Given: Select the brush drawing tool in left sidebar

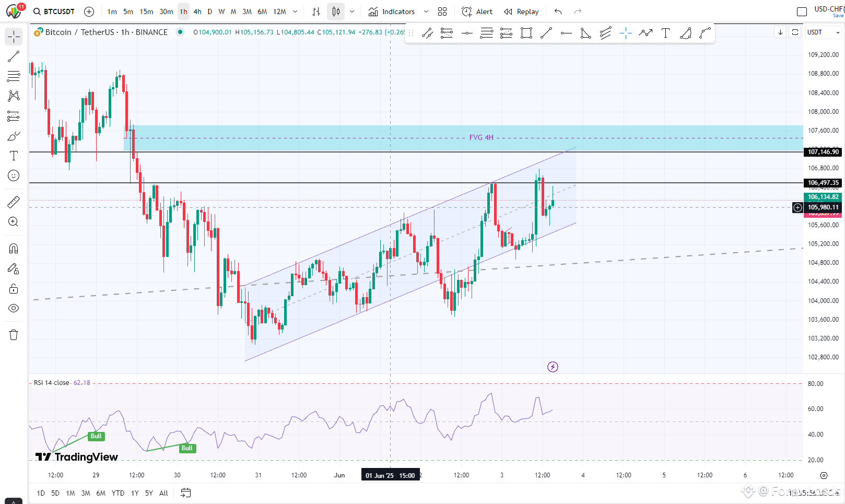Looking at the screenshot, I should click(x=14, y=136).
